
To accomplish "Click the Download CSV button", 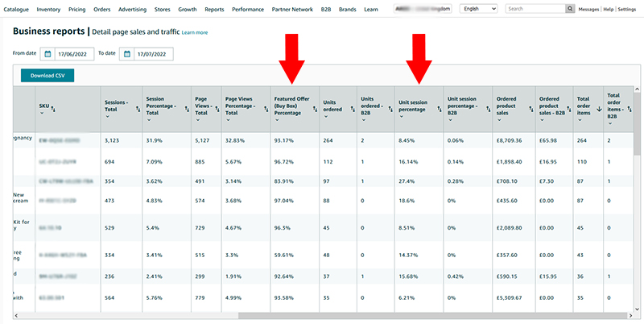I will (x=47, y=76).
